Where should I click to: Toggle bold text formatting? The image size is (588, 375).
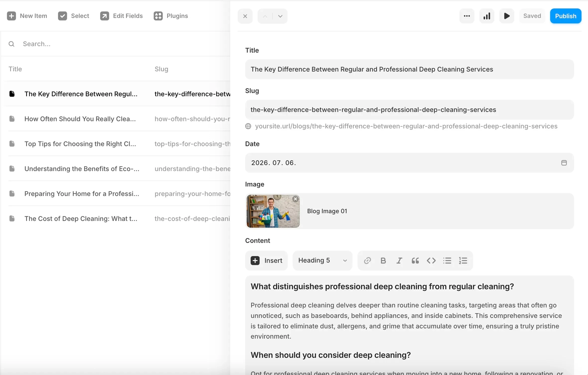pyautogui.click(x=383, y=261)
